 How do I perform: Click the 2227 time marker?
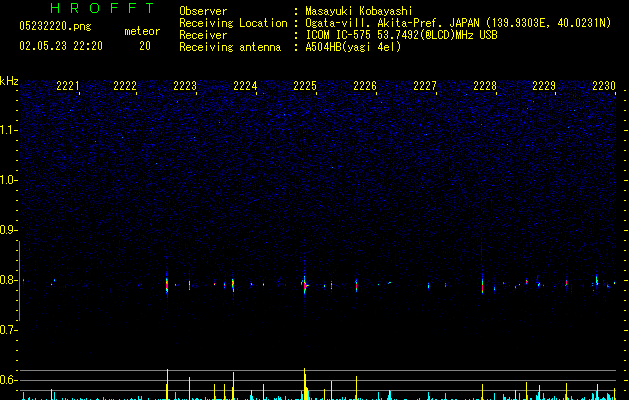(x=425, y=86)
